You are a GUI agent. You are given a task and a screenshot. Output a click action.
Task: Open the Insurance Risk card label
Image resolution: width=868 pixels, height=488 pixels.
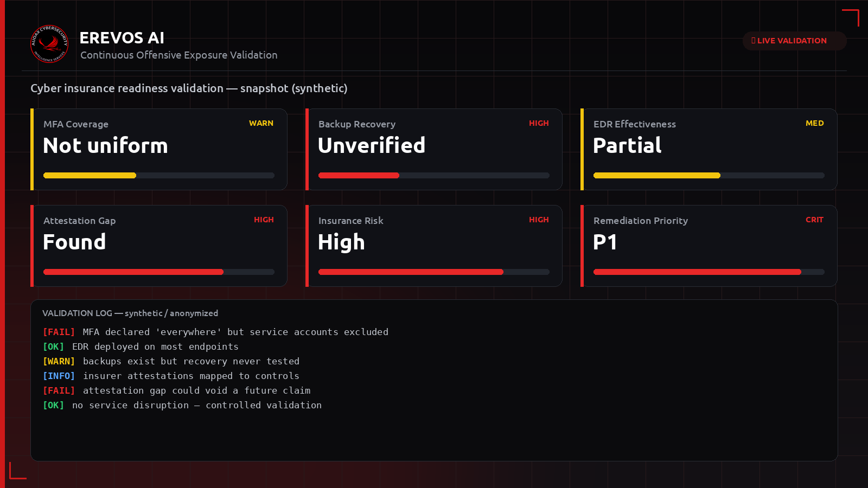click(x=351, y=221)
